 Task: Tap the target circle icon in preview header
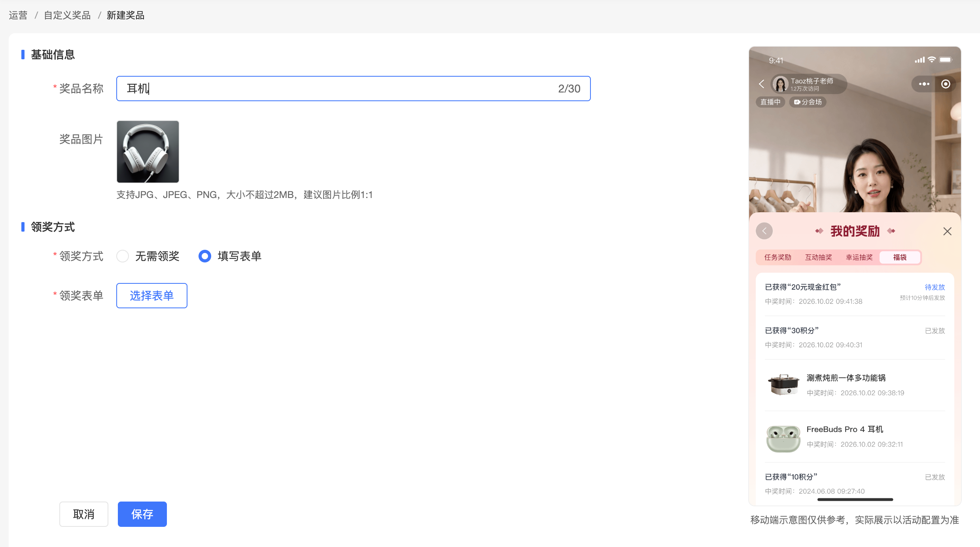(x=946, y=84)
